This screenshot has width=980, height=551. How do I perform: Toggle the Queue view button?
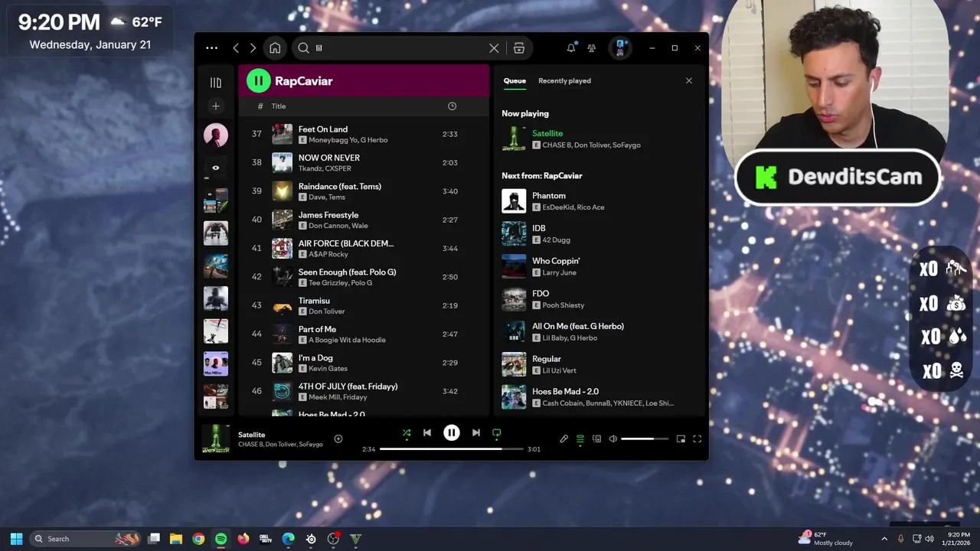tap(580, 439)
